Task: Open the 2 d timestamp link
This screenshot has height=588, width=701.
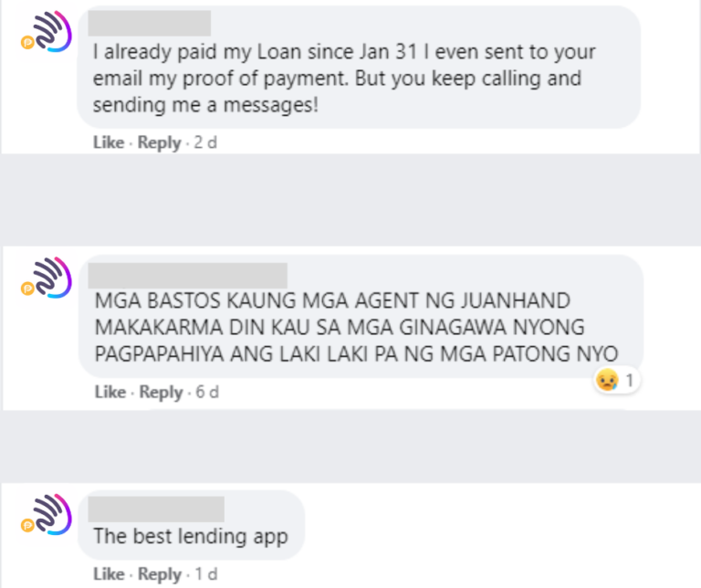Action: (x=205, y=142)
